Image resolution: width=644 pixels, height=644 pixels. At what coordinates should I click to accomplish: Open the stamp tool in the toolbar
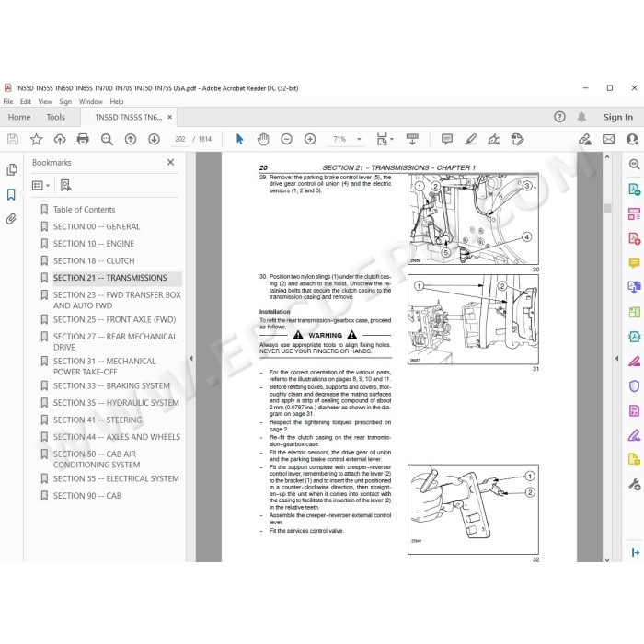click(517, 139)
